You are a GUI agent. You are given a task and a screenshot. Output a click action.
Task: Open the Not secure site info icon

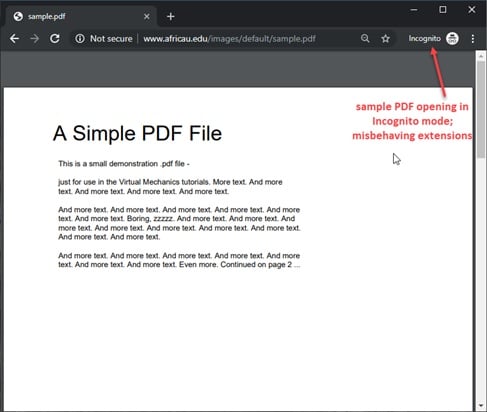point(80,39)
